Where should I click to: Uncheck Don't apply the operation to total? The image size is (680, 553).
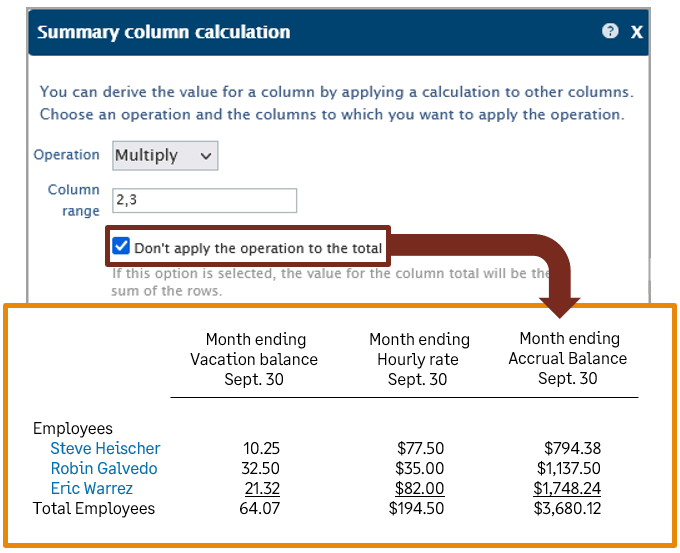click(x=122, y=246)
